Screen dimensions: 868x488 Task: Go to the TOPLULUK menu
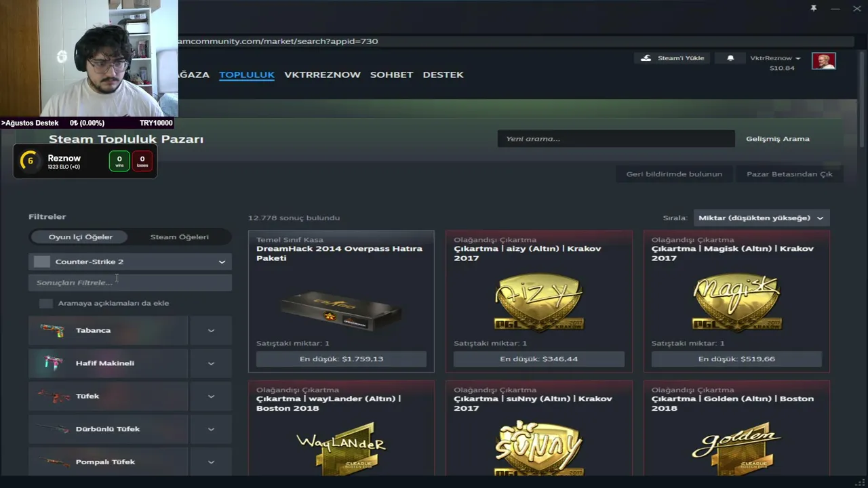pyautogui.click(x=247, y=75)
